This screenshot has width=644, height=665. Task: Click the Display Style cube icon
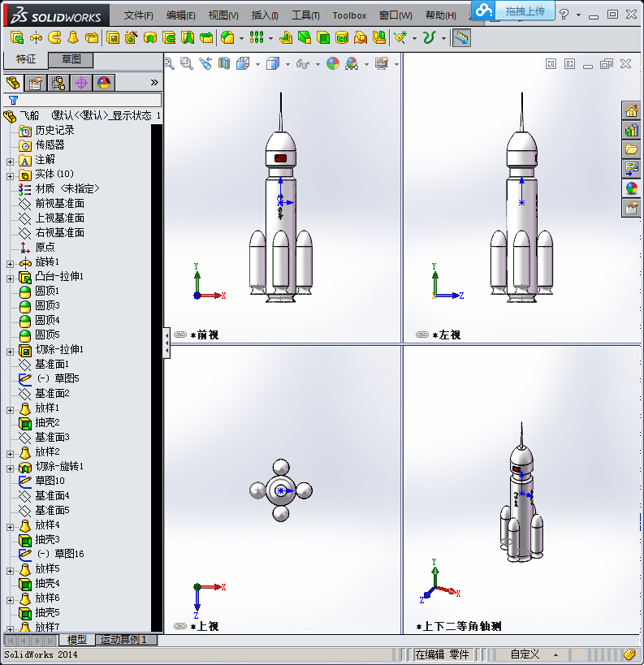[273, 63]
